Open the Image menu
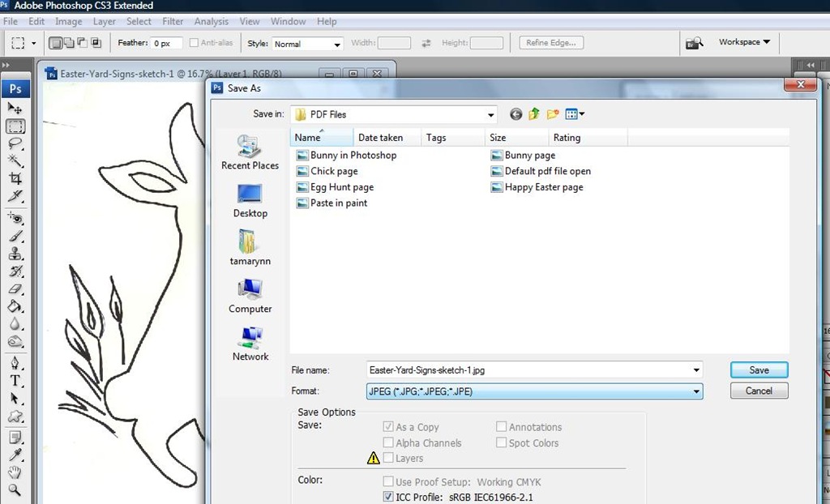This screenshot has height=504, width=830. point(68,21)
